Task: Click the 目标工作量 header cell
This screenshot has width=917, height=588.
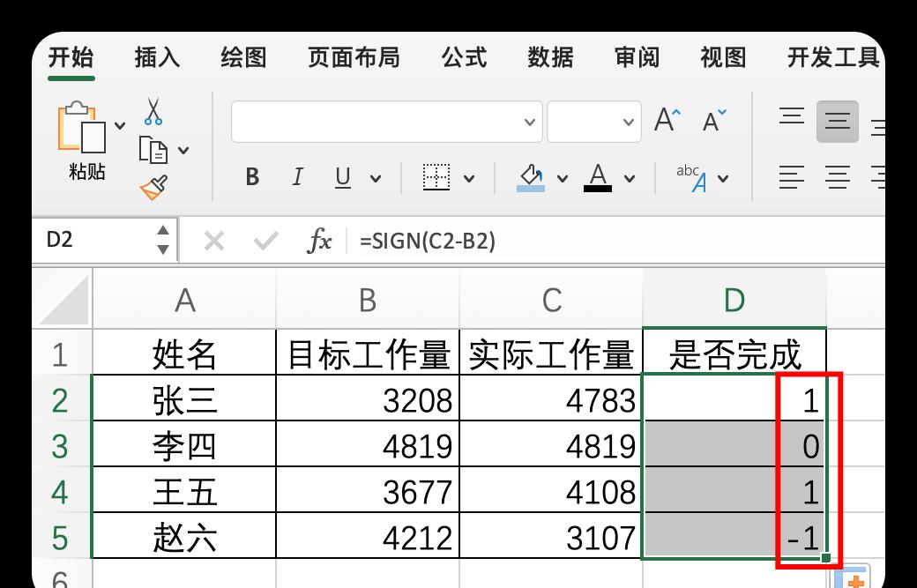Action: 368,353
